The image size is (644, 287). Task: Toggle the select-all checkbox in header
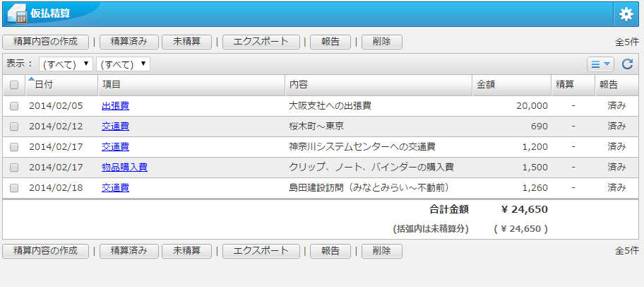tap(14, 86)
